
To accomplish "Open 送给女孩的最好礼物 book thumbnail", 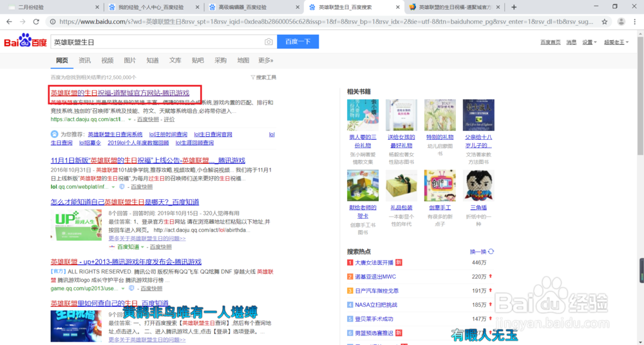I will coord(401,115).
